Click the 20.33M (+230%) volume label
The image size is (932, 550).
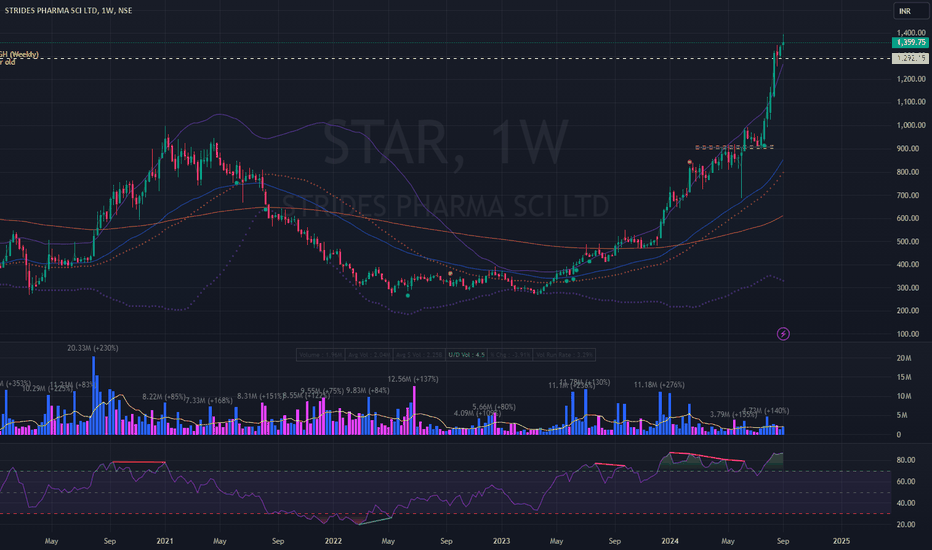[93, 348]
